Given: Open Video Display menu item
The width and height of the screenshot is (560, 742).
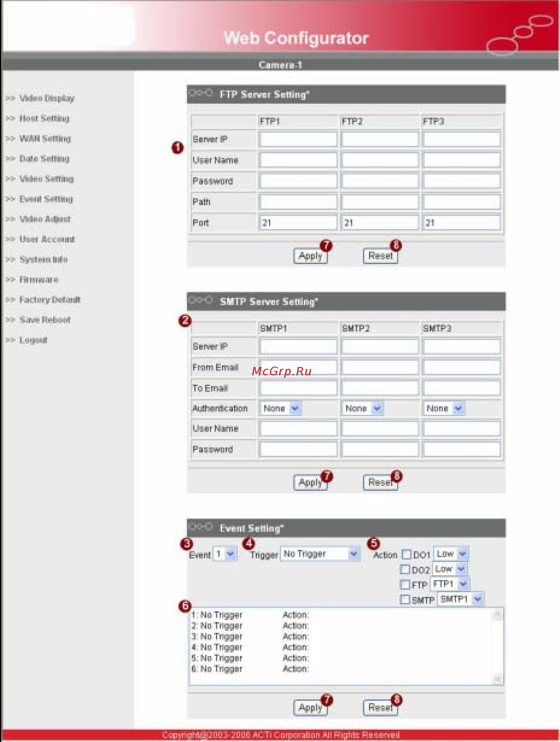Looking at the screenshot, I should click(47, 98).
